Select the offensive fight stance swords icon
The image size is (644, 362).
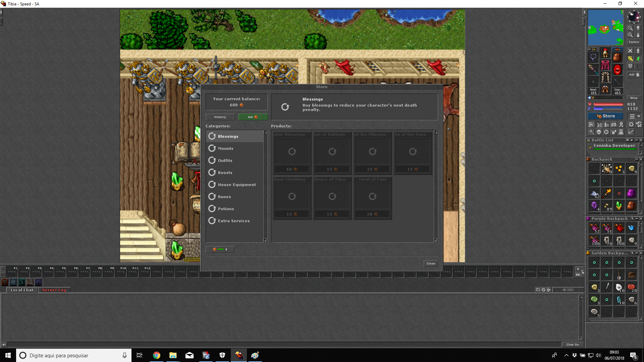tap(630, 51)
